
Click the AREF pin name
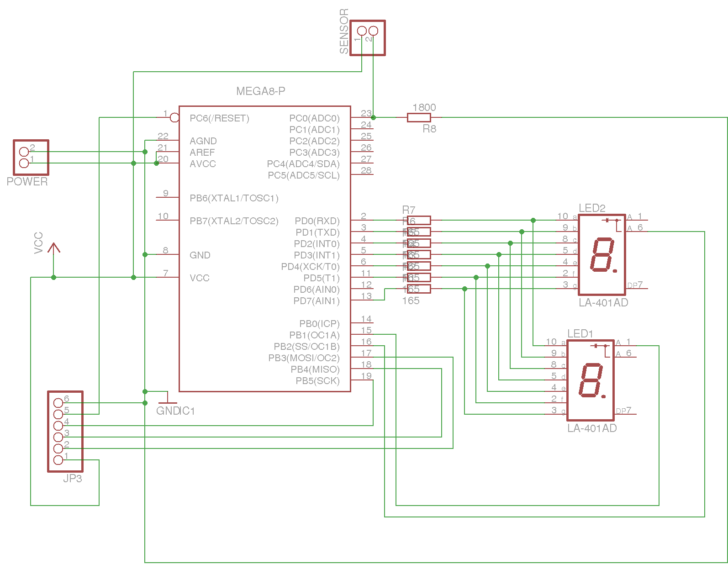pos(202,153)
